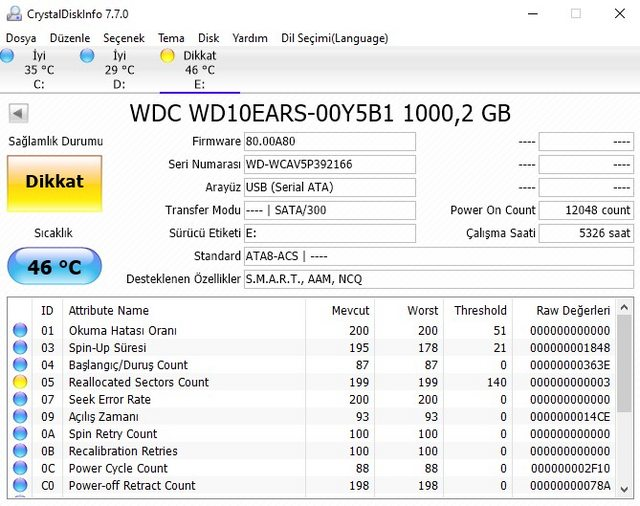This screenshot has height=506, width=640.
Task: Click the Attribute Name column header
Action: (x=109, y=311)
